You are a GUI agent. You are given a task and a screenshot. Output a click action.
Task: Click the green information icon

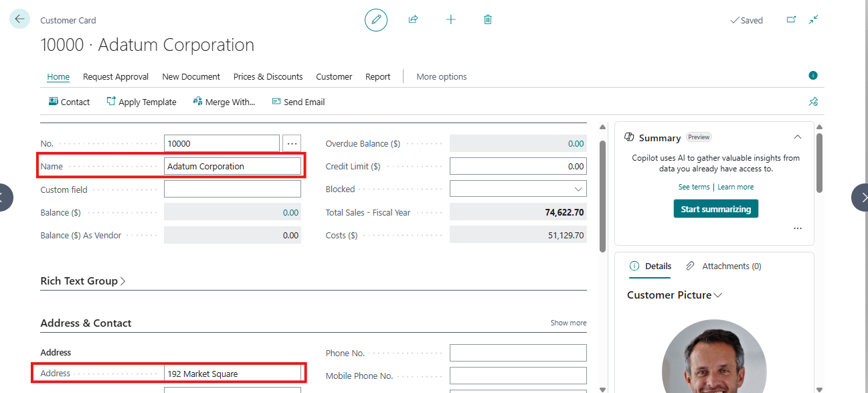coord(813,76)
